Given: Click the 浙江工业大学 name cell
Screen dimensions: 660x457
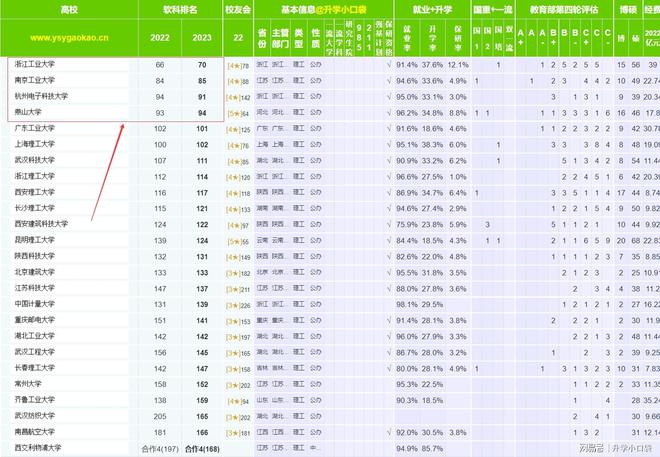Looking at the screenshot, I should pos(35,64).
